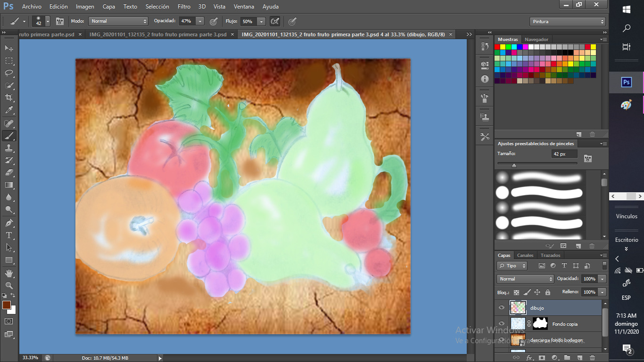Select the Move tool

pyautogui.click(x=9, y=48)
